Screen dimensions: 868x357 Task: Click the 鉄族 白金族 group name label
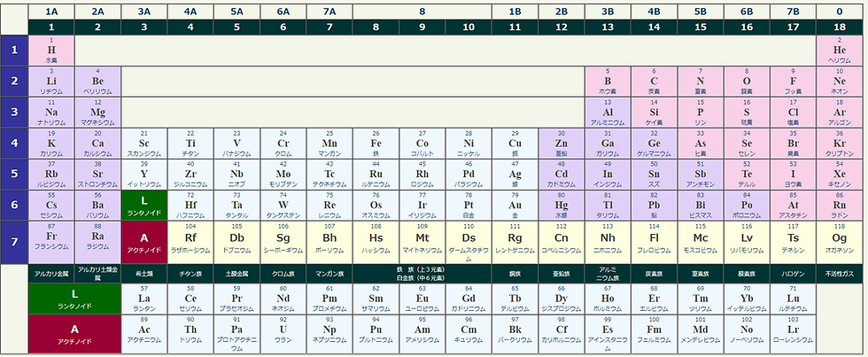422,274
